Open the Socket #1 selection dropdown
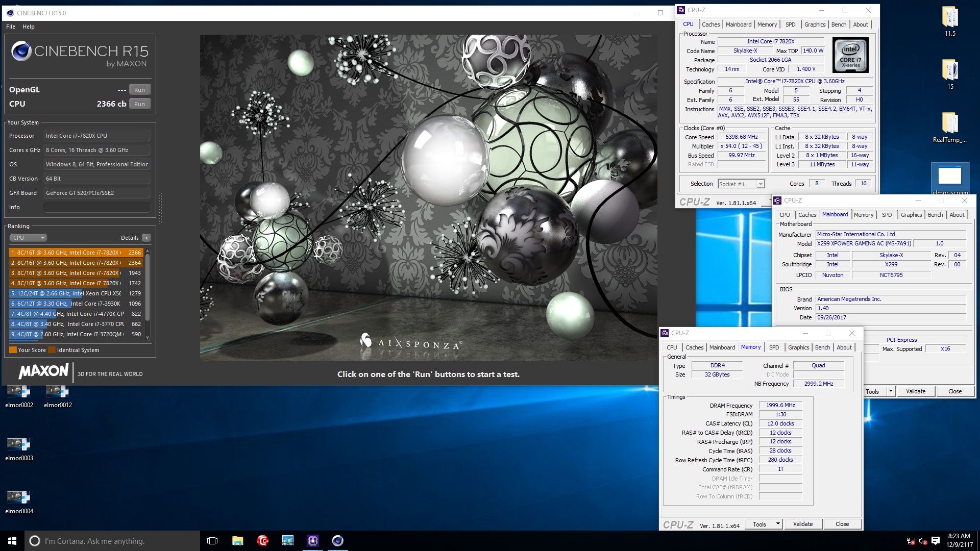Viewport: 980px width, 551px height. pos(741,184)
